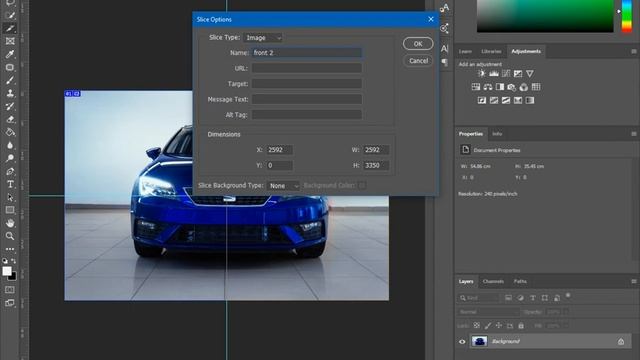Screen dimensions: 640x360
Task: Open the layer blend mode dropdown
Action: (x=488, y=312)
